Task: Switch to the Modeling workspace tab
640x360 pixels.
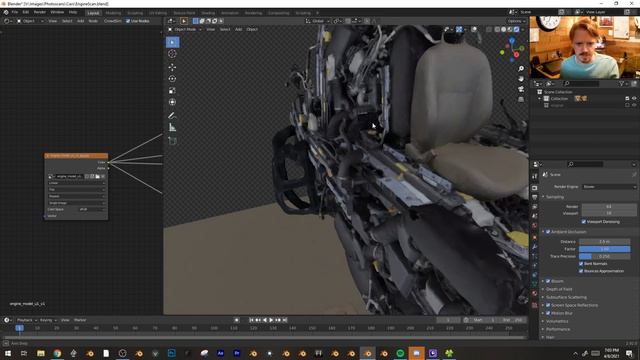Action: pyautogui.click(x=113, y=13)
